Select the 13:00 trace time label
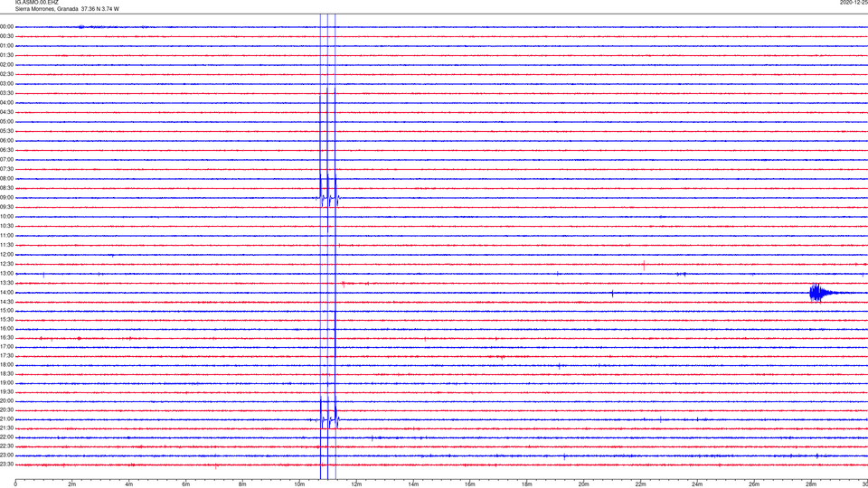Image resolution: width=868 pixels, height=488 pixels. tap(6, 273)
